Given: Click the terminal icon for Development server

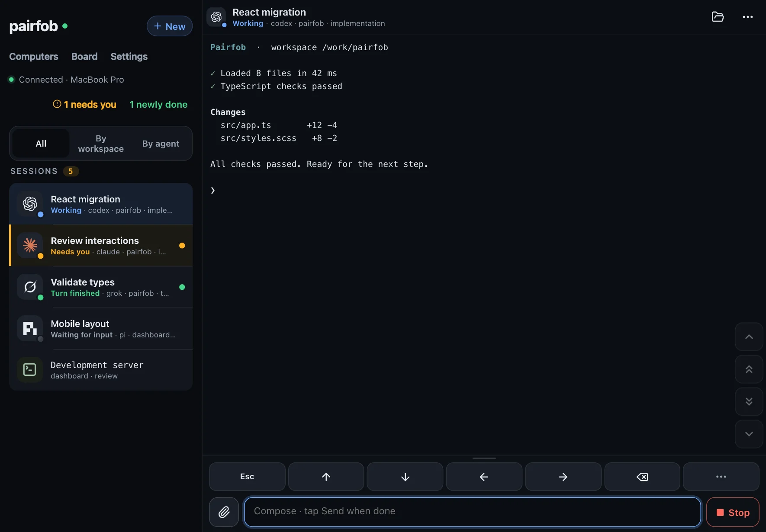Looking at the screenshot, I should click(x=30, y=370).
